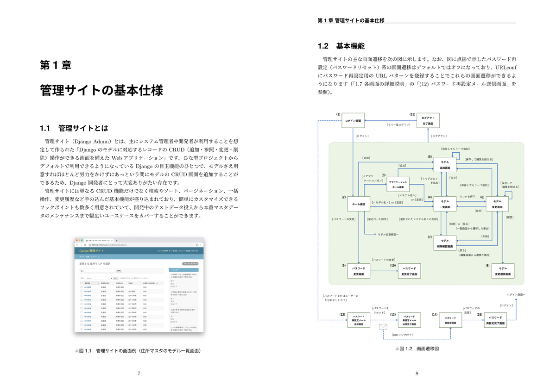Tick the checkbox for row 0013012

tap(82, 299)
